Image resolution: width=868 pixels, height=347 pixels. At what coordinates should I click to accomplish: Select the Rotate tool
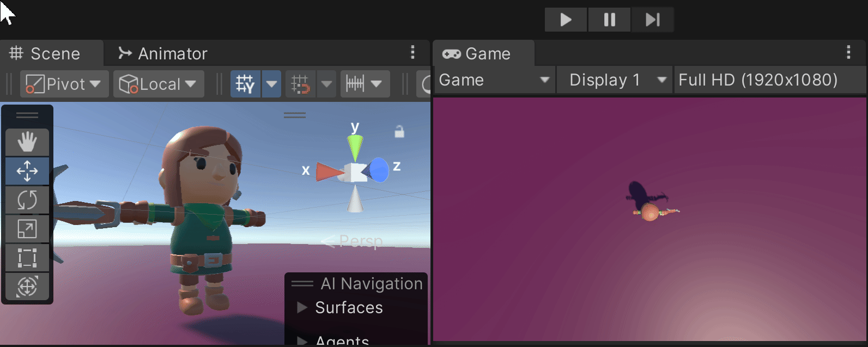[27, 200]
